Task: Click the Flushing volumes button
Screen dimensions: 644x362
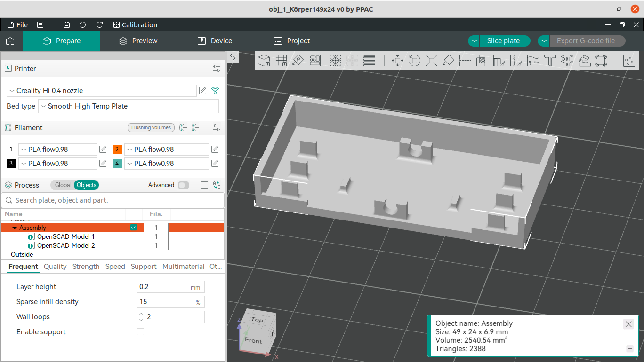Action: pos(151,127)
